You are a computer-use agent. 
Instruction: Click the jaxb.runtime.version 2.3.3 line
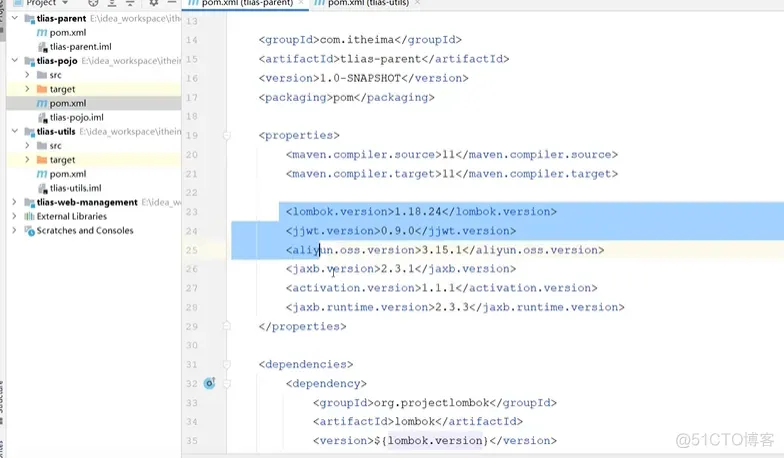455,307
